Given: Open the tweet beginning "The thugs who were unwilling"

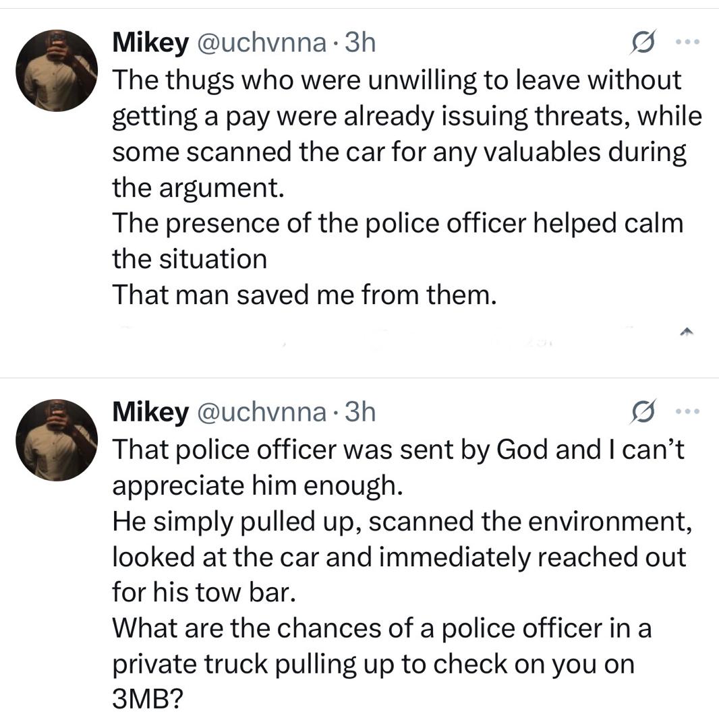Looking at the screenshot, I should [397, 81].
